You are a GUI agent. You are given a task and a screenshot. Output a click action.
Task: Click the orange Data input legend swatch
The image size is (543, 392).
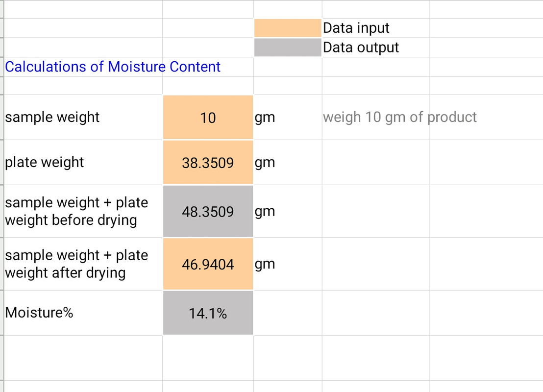click(288, 28)
